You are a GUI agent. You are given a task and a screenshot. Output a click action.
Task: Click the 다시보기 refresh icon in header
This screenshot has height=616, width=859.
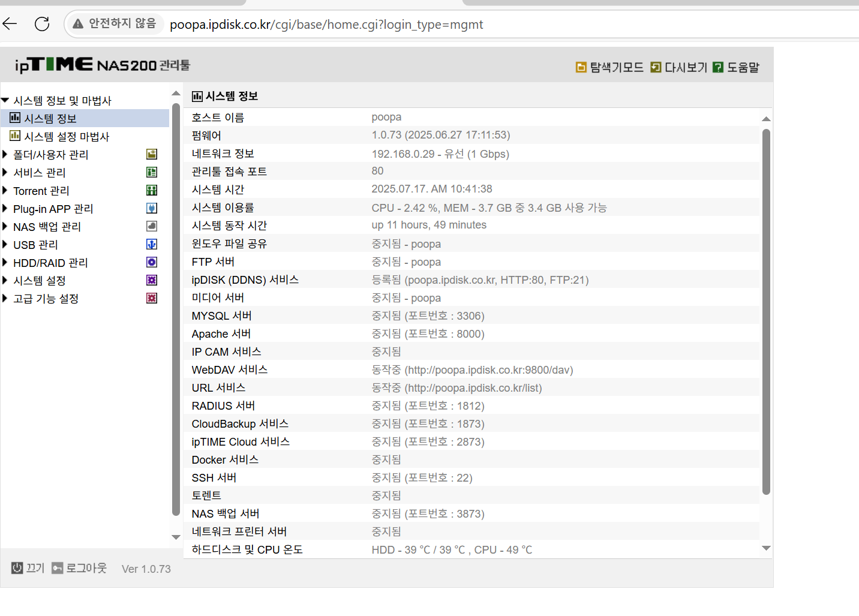click(656, 67)
